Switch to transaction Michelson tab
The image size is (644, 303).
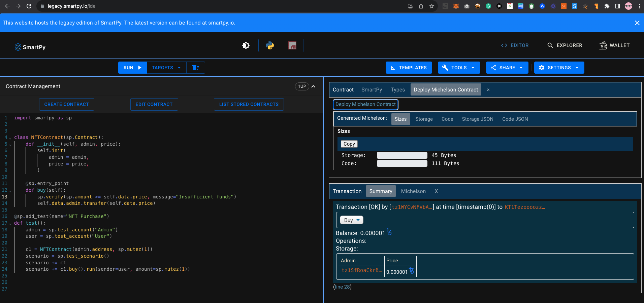tap(413, 191)
